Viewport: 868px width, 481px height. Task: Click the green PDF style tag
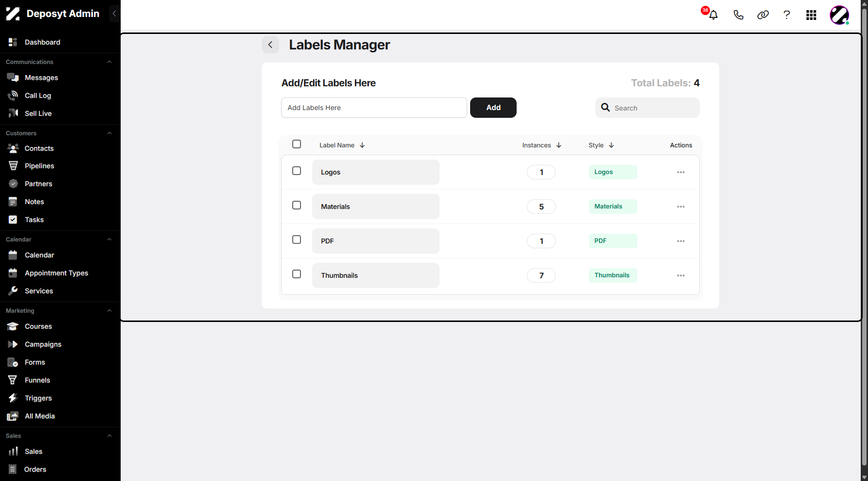tap(613, 241)
